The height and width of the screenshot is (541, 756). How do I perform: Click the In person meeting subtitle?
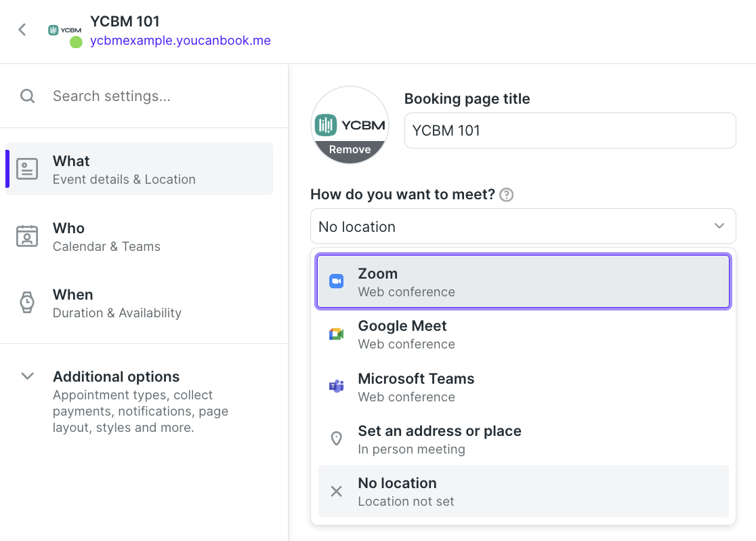(411, 449)
